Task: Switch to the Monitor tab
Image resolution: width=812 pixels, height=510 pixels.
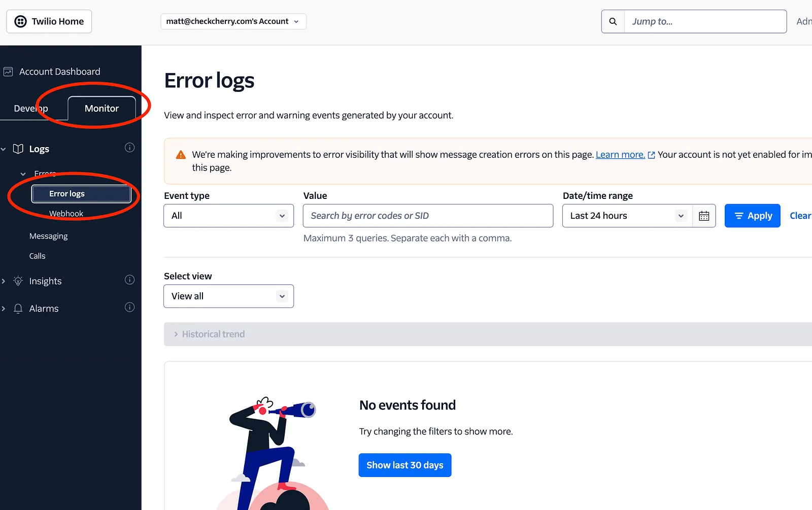Action: pyautogui.click(x=101, y=108)
